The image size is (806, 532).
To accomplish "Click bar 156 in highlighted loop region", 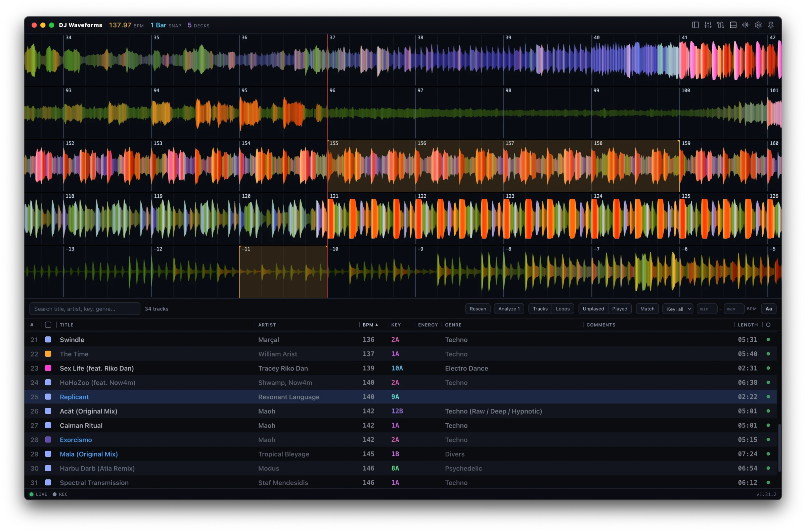I will tap(421, 143).
